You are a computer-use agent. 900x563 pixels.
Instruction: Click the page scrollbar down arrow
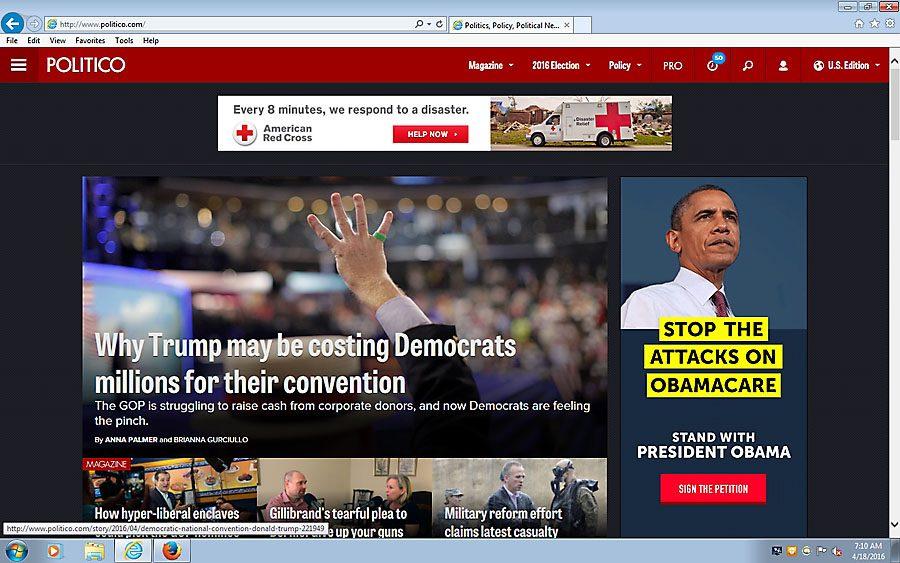click(x=894, y=525)
